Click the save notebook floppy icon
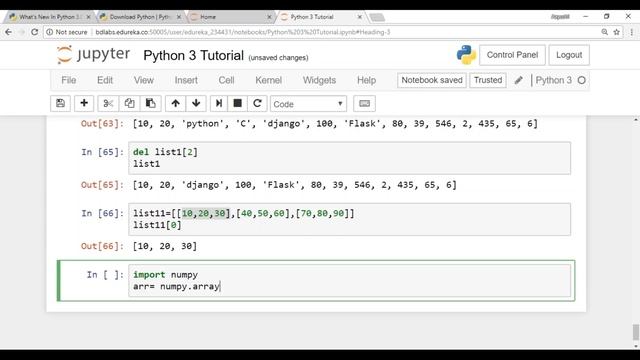640x360 pixels. tap(60, 103)
